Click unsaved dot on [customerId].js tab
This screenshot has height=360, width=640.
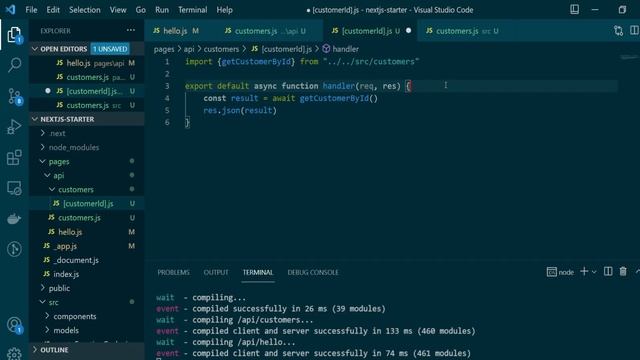pyautogui.click(x=409, y=31)
